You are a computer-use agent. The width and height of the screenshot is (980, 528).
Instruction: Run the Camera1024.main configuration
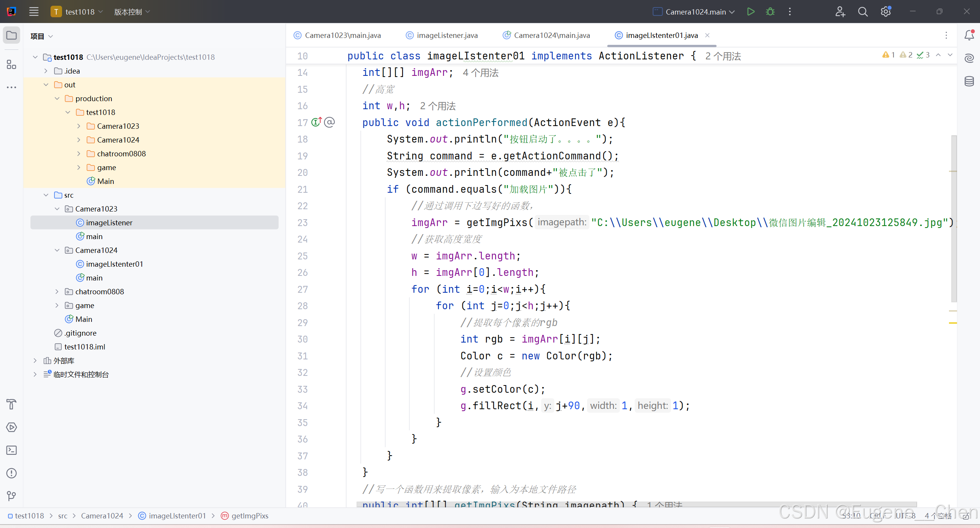751,11
